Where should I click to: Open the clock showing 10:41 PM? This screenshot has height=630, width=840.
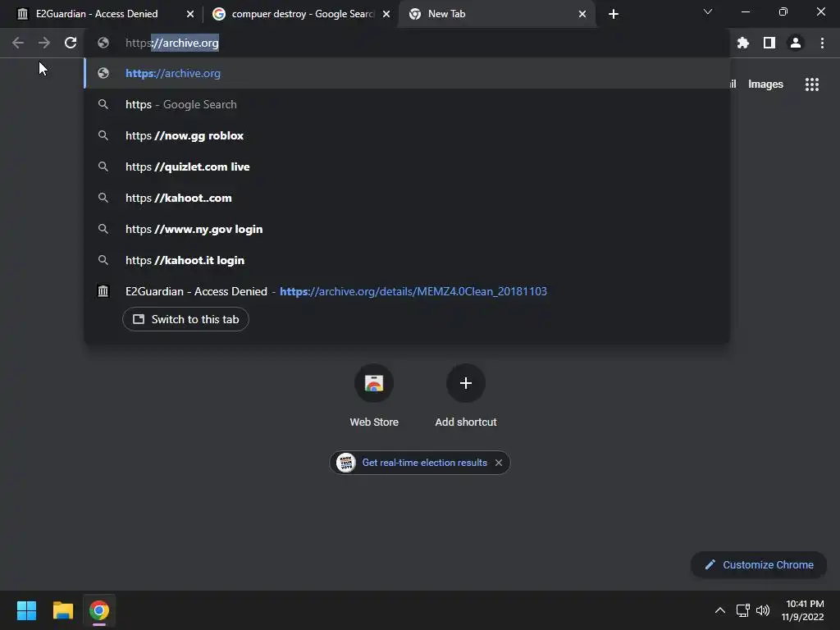(802, 610)
